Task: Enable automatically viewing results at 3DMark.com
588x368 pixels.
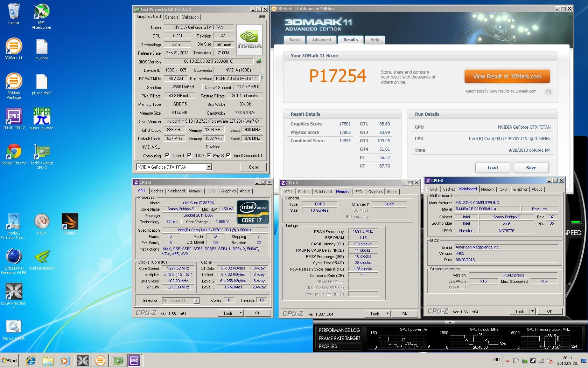Action: (x=548, y=92)
